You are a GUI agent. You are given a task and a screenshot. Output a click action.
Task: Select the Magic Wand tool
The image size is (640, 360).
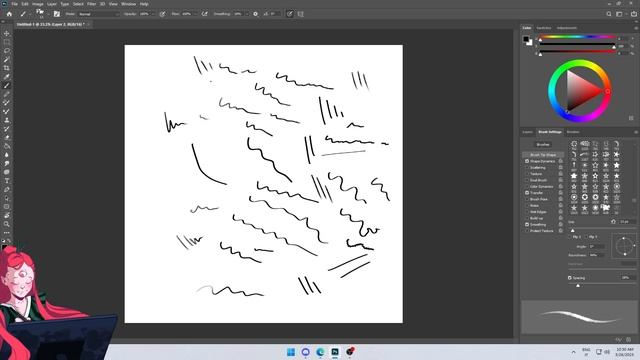tap(7, 60)
